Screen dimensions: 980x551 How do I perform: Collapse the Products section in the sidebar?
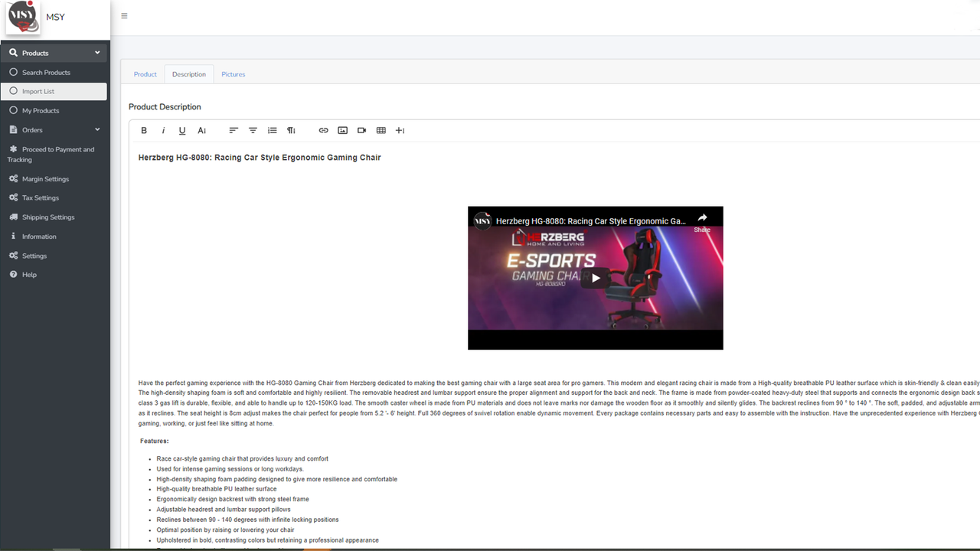97,52
